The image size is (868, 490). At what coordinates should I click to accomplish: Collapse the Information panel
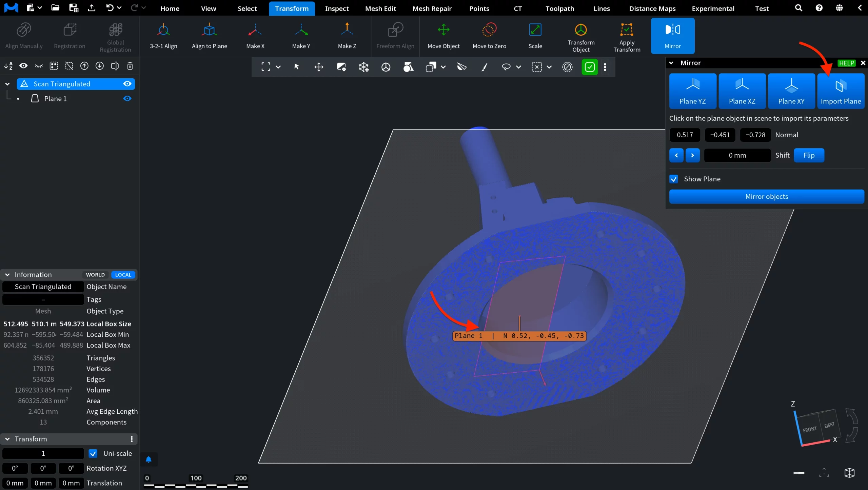7,275
